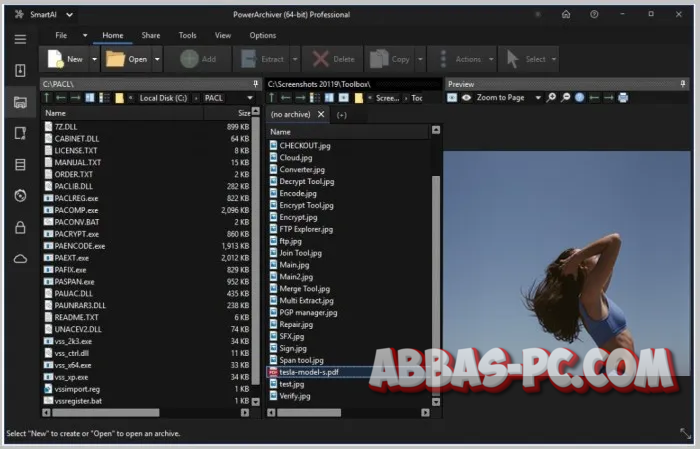Click the Help question mark icon

pyautogui.click(x=594, y=15)
